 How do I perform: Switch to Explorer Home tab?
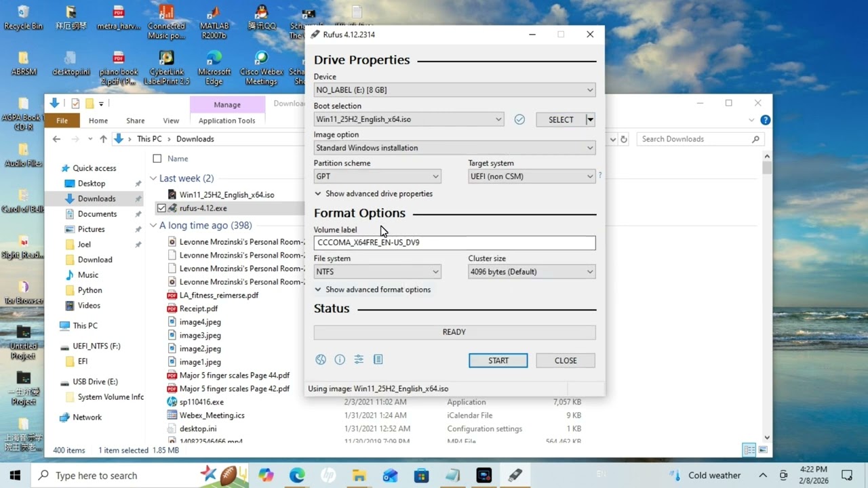pos(98,121)
